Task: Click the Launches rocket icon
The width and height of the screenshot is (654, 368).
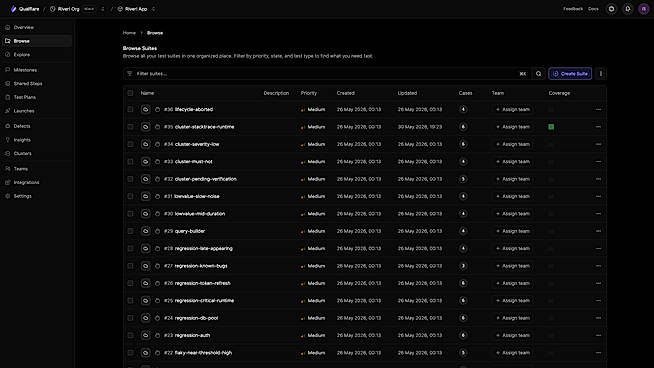Action: pyautogui.click(x=8, y=111)
